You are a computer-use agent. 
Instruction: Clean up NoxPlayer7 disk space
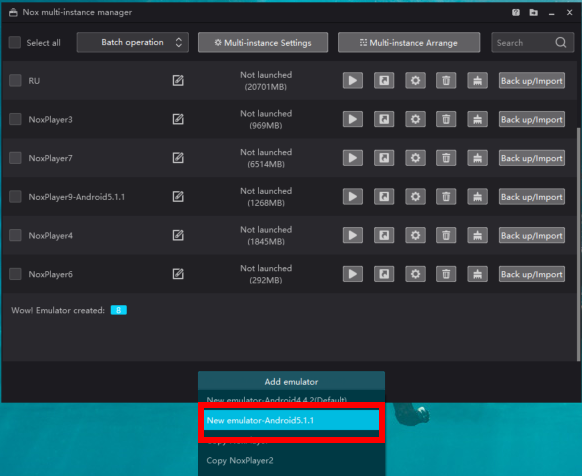tap(477, 158)
